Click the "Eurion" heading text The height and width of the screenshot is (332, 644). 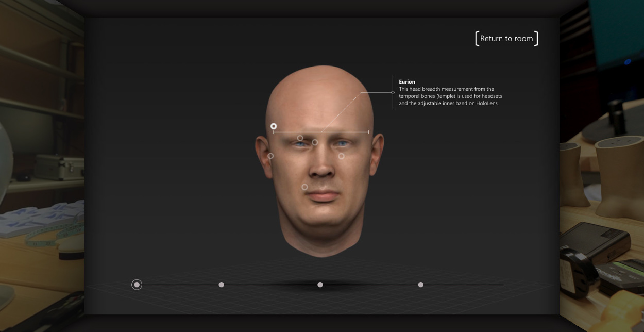[x=407, y=81]
